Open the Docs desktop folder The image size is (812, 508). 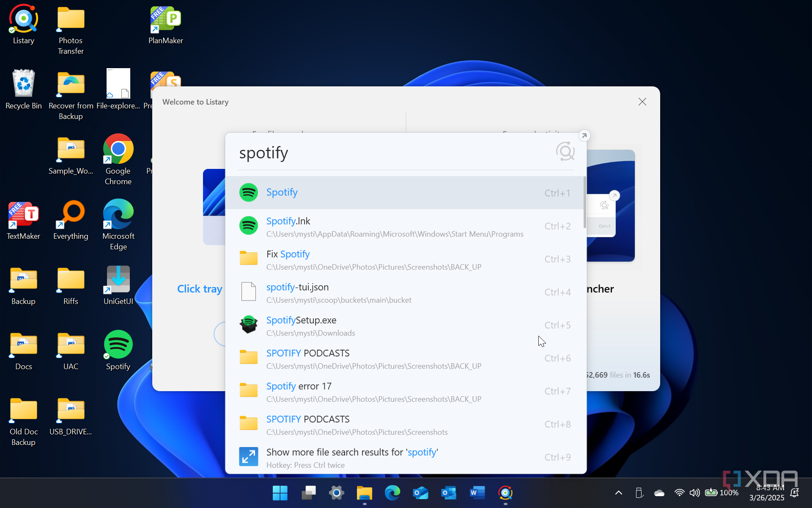24,351
